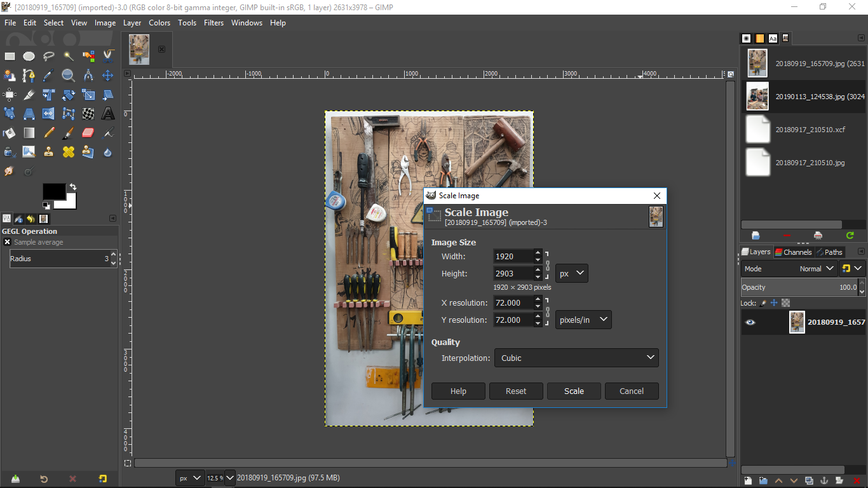Screen dimensions: 868x488
Task: Select the Color Picker eyedropper tool
Action: (x=49, y=76)
